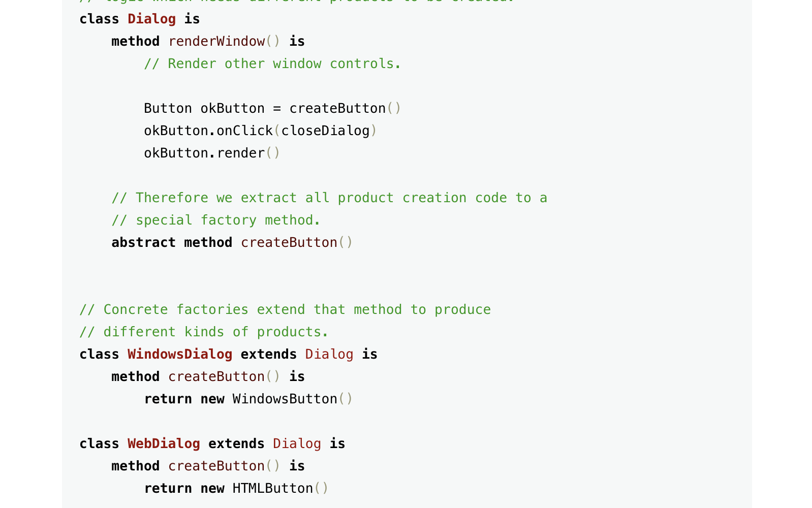This screenshot has width=812, height=508.
Task: Click the abstract keyword
Action: pos(143,243)
